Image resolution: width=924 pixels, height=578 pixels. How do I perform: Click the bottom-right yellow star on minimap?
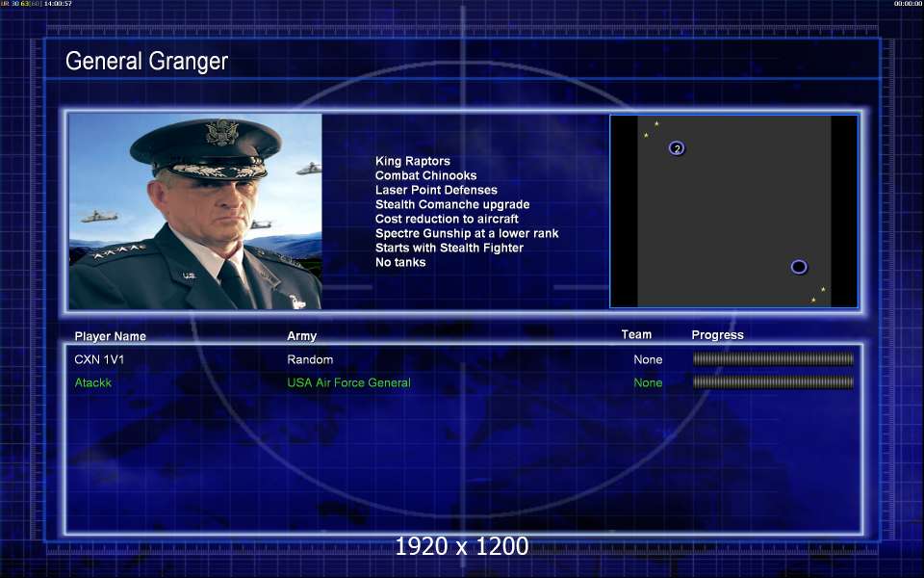coord(813,301)
